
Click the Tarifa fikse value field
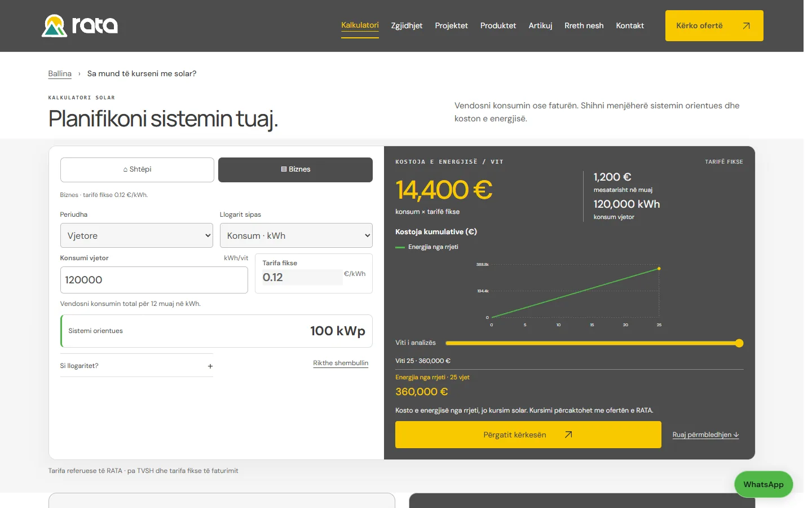(x=302, y=277)
